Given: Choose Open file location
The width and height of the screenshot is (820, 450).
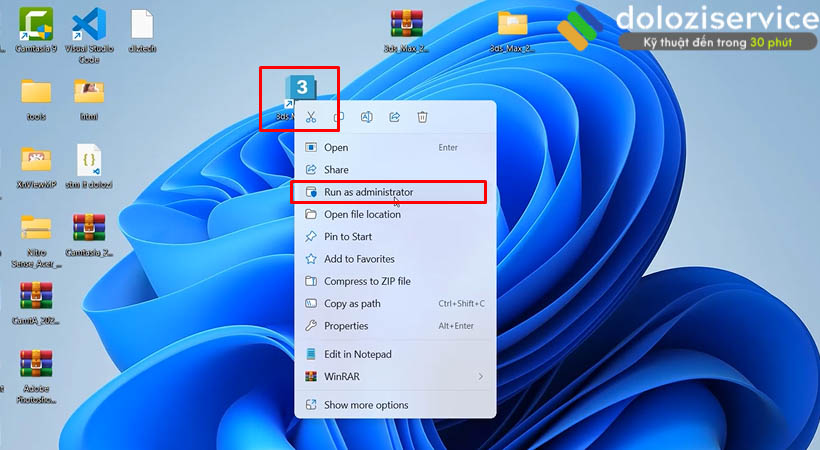Looking at the screenshot, I should pyautogui.click(x=362, y=214).
